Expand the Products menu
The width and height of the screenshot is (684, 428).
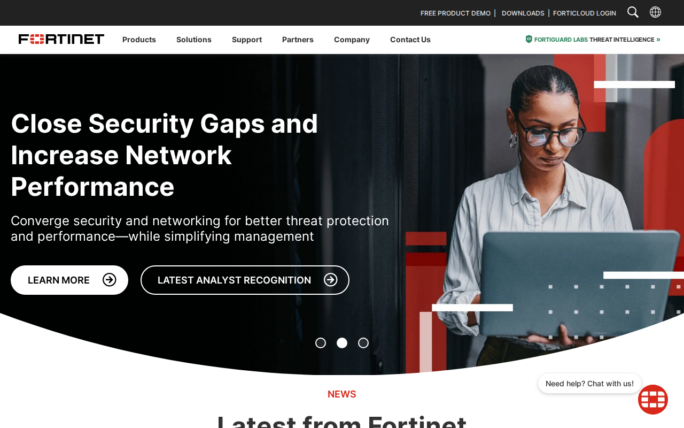pos(139,40)
